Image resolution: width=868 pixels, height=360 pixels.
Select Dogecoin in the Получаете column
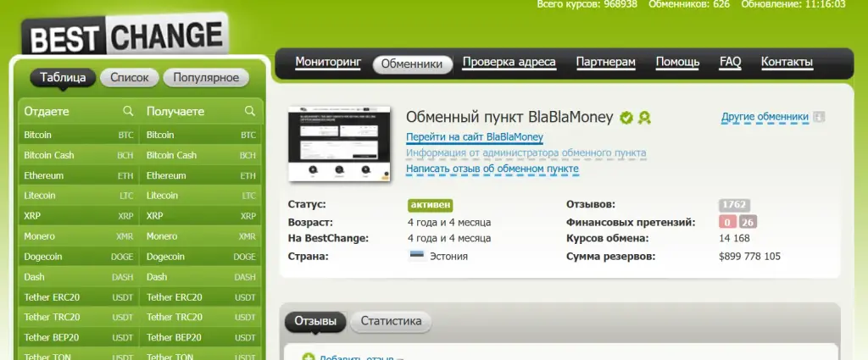pos(200,257)
